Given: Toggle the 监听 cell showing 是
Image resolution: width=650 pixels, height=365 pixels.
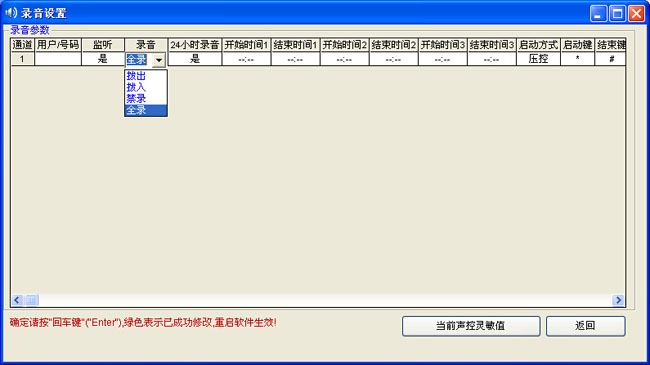Looking at the screenshot, I should click(x=103, y=59).
